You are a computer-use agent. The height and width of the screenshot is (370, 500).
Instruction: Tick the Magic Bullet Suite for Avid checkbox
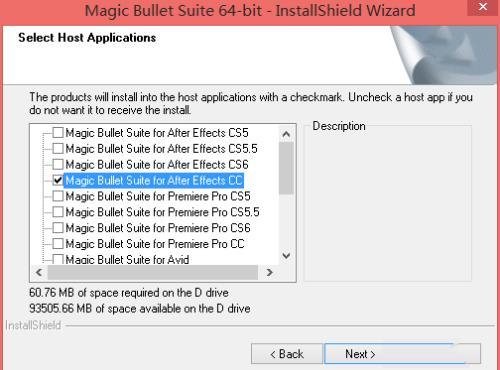[x=58, y=259]
